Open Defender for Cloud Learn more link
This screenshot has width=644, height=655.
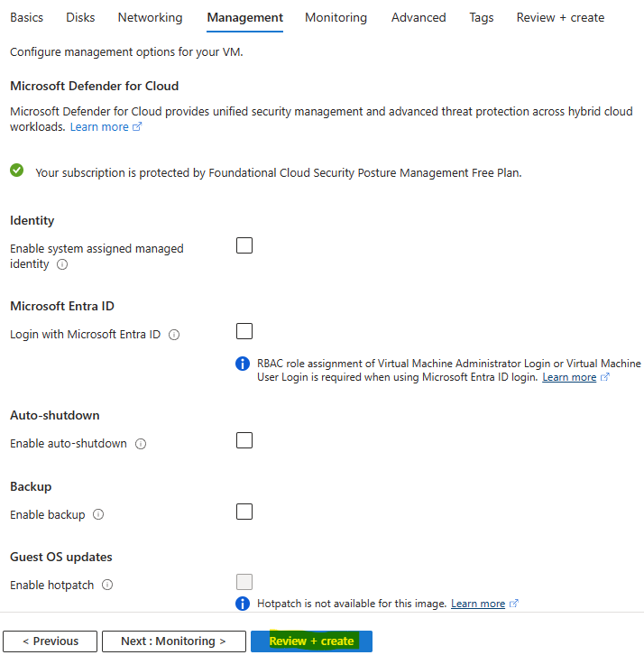99,126
